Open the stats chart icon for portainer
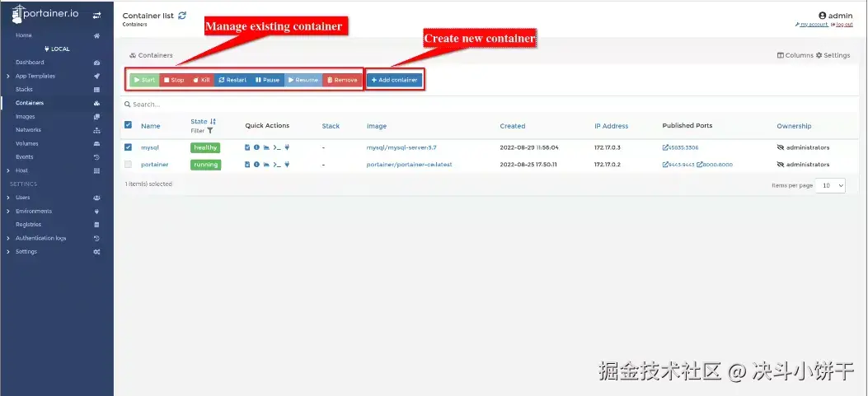This screenshot has width=868, height=396. pyautogui.click(x=266, y=165)
